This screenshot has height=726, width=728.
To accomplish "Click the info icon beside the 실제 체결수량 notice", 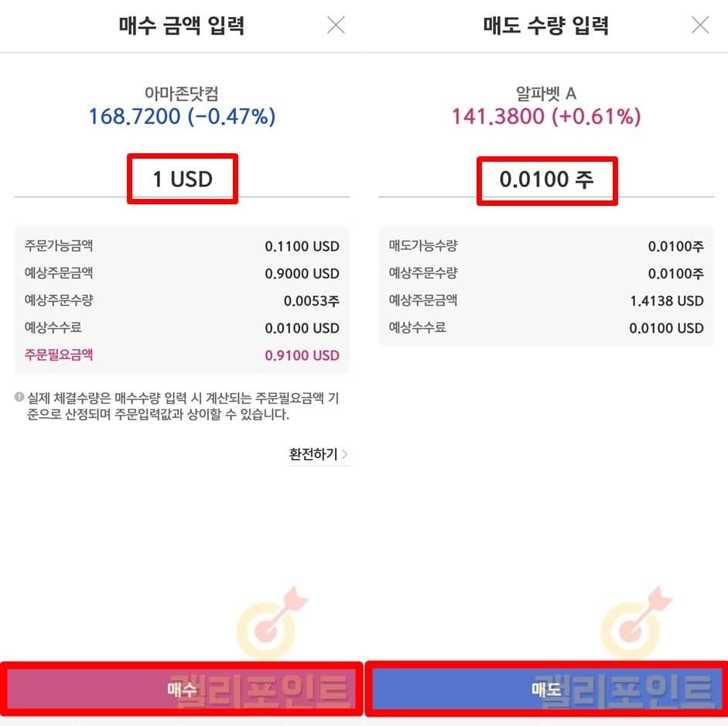I will pyautogui.click(x=19, y=397).
